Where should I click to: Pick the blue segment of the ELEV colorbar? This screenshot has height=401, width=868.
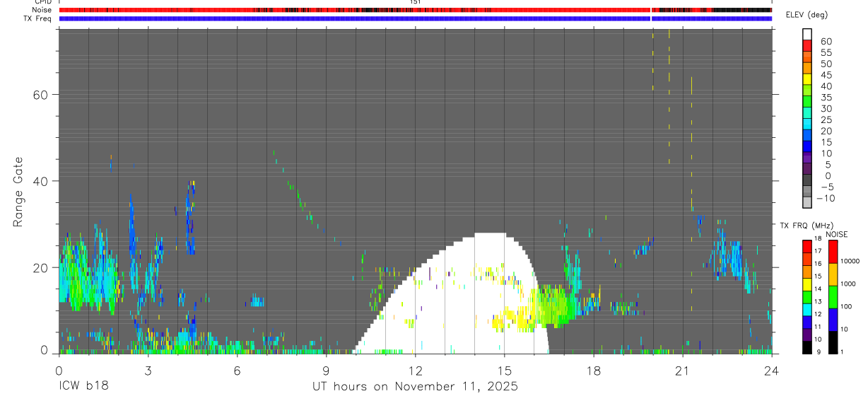tap(807, 146)
